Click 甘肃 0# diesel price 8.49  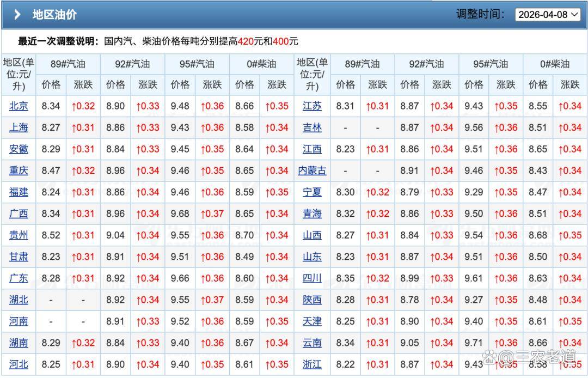pyautogui.click(x=244, y=257)
